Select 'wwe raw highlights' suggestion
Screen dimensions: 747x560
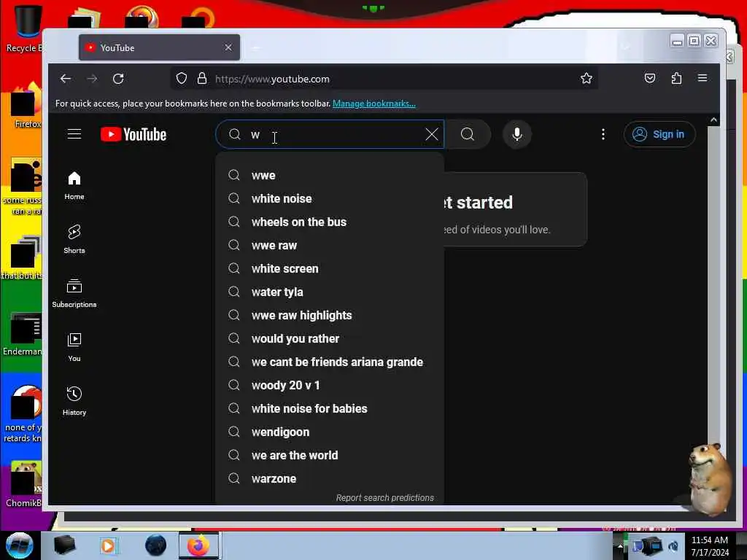tap(330, 315)
